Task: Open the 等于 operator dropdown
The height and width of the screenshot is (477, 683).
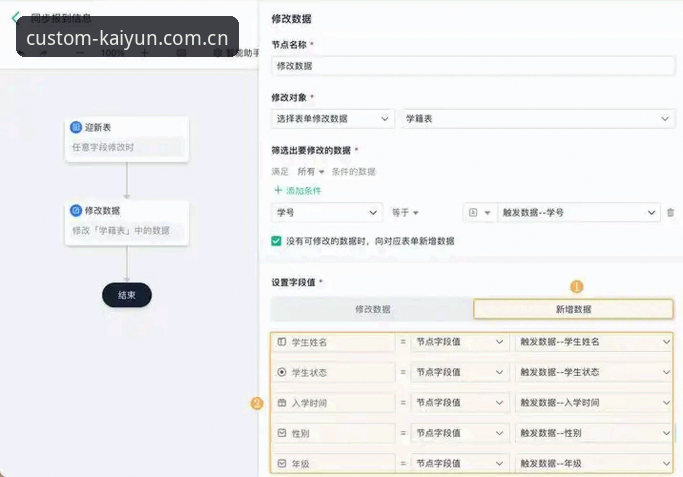Action: pos(405,213)
